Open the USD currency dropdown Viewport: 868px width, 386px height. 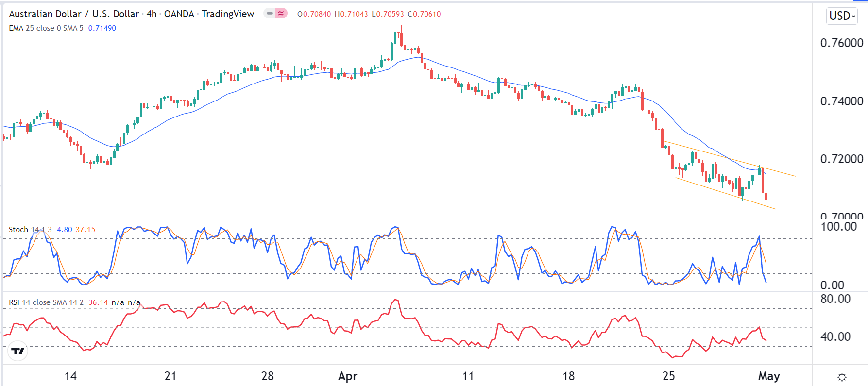pyautogui.click(x=842, y=16)
